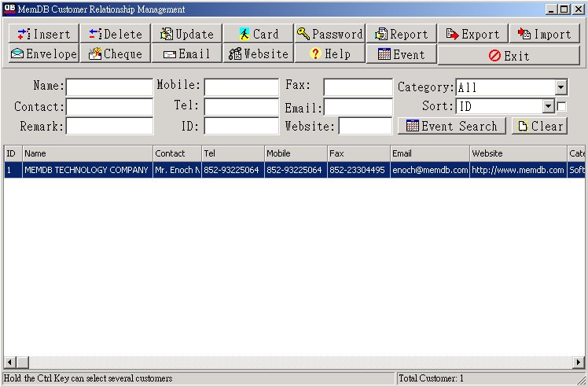Click the Ctrl Key hint status text

coord(88,378)
